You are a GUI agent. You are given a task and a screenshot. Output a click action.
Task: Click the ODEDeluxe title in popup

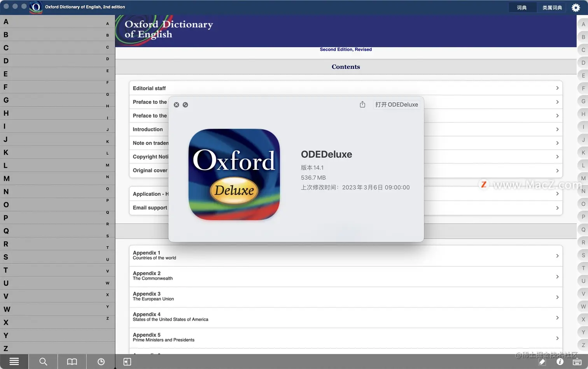tap(327, 154)
